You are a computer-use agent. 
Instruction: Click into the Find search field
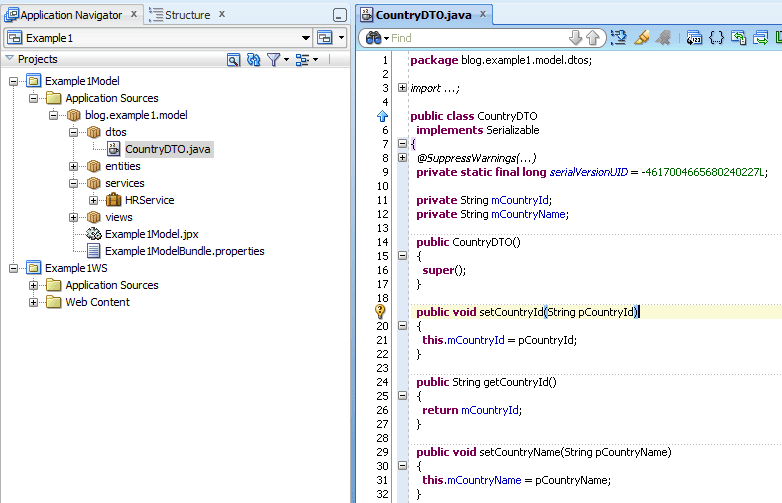tap(478, 38)
